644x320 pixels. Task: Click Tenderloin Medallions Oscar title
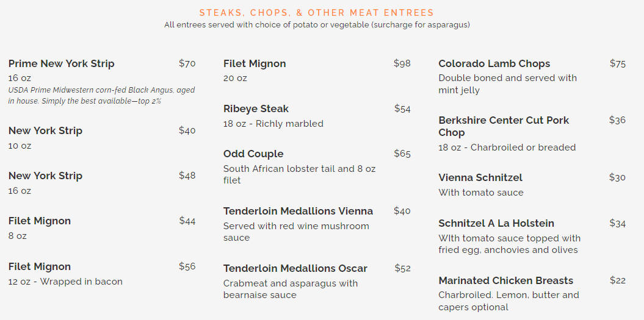point(295,268)
